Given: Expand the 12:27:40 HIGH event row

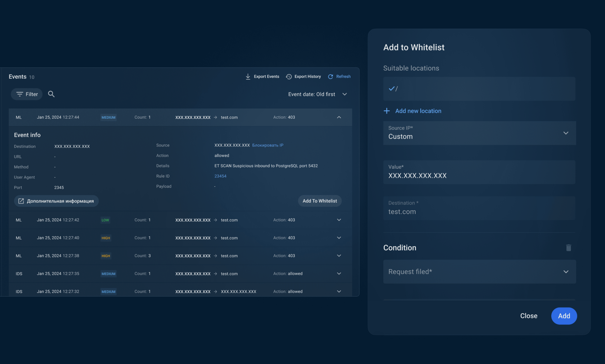Looking at the screenshot, I should [339, 238].
